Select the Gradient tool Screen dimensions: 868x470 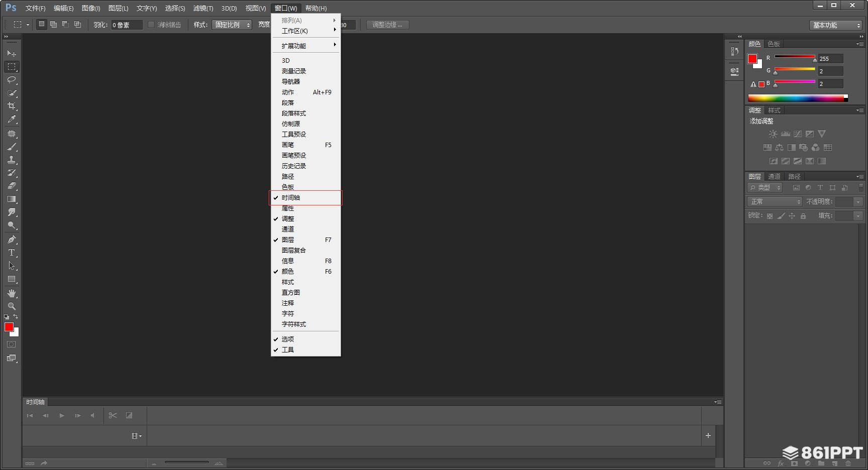12,199
